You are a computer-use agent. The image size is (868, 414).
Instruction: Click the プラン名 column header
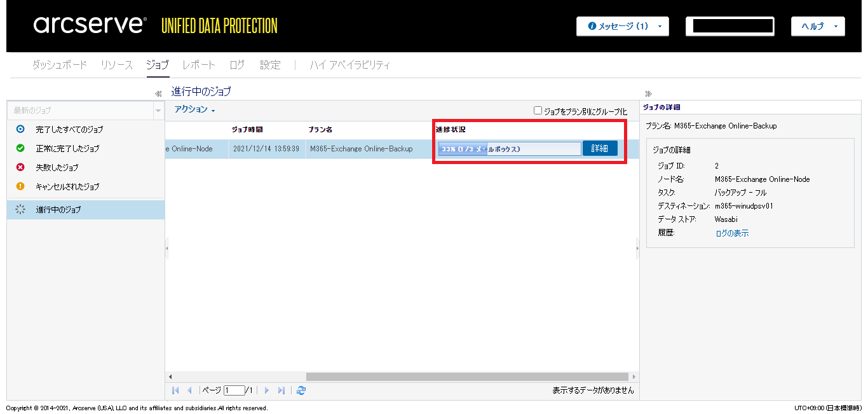point(320,129)
